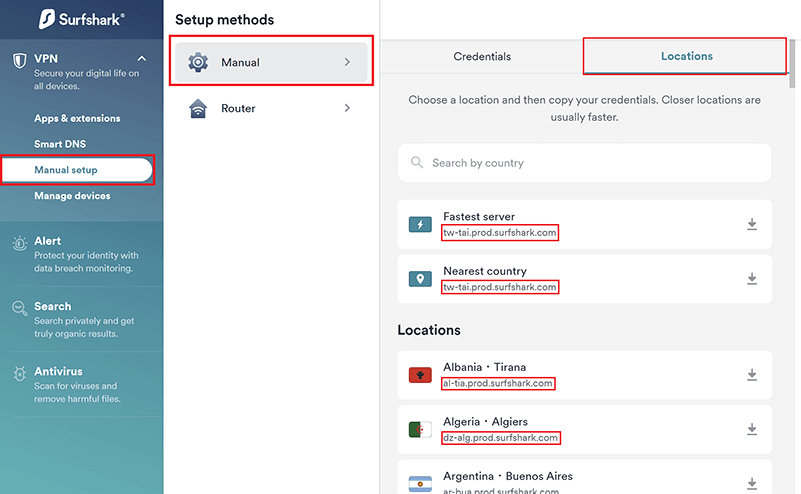The width and height of the screenshot is (801, 494).
Task: Click the Surfshark logo
Action: (81, 19)
